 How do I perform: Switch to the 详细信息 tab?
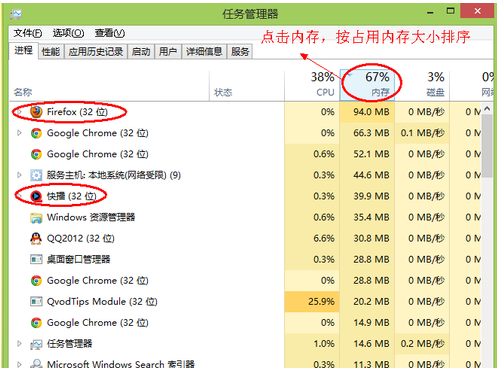(204, 52)
